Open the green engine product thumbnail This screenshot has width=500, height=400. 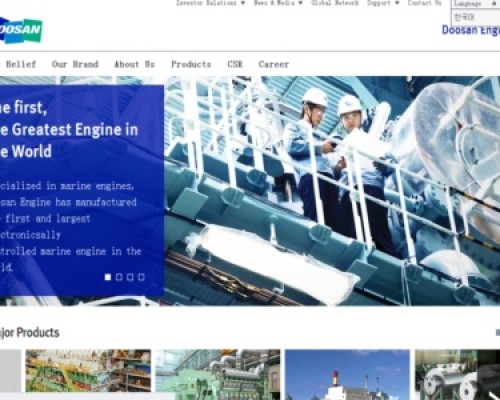pos(218,374)
